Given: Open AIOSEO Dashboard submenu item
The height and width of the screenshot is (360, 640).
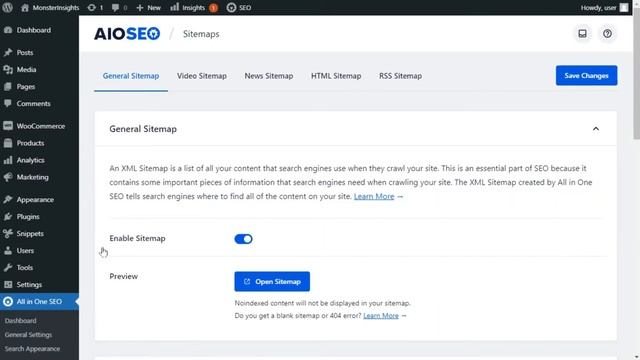Looking at the screenshot, I should pos(20,321).
